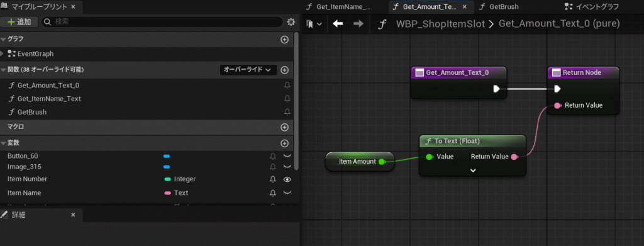Collapse the Variables (変数) section

tap(4, 143)
